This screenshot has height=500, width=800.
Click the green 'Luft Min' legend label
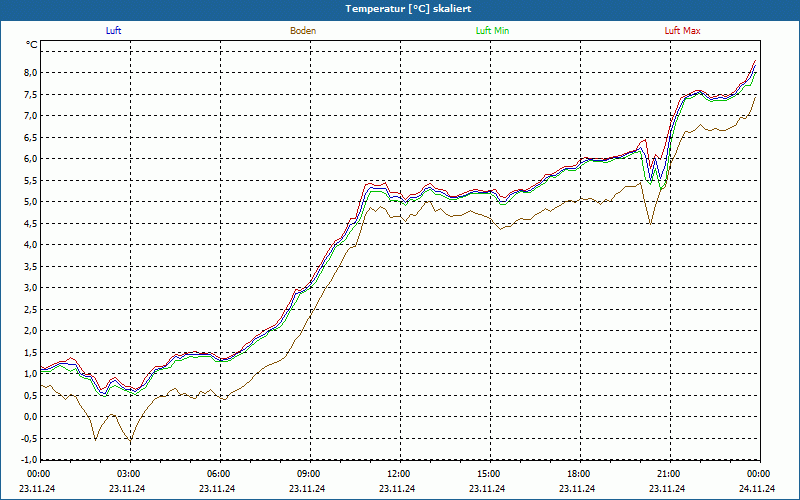point(492,31)
